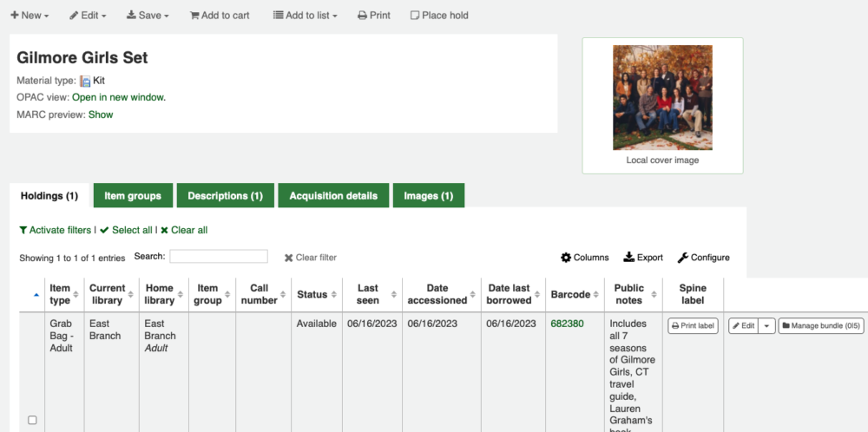Expand the item Edit dropdown caret
Viewport: 868px width, 432px height.
(x=766, y=326)
